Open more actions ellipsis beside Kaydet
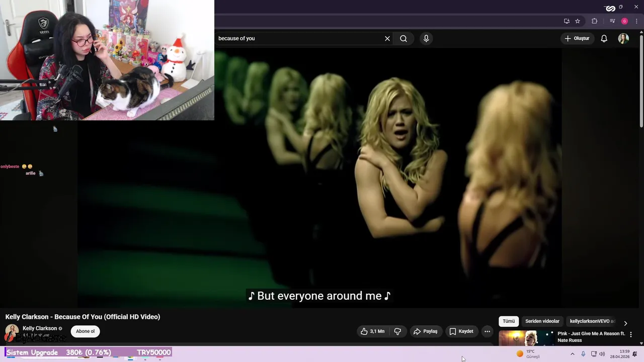The height and width of the screenshot is (362, 644). coord(487,331)
